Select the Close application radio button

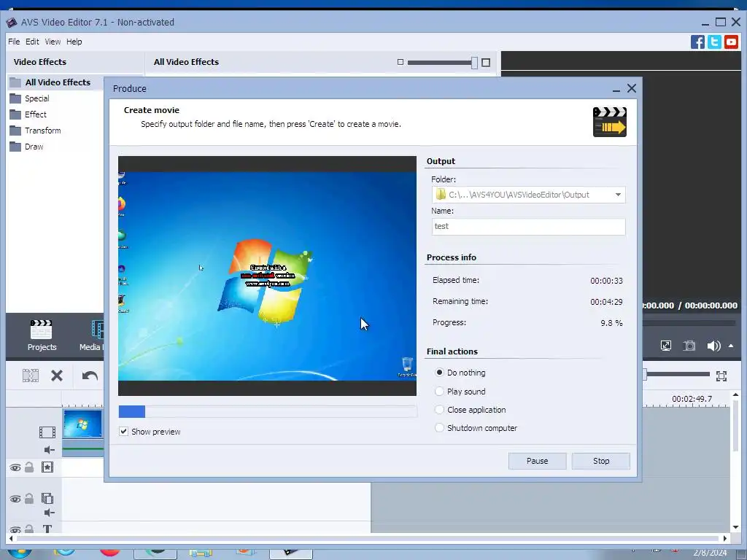tap(439, 410)
